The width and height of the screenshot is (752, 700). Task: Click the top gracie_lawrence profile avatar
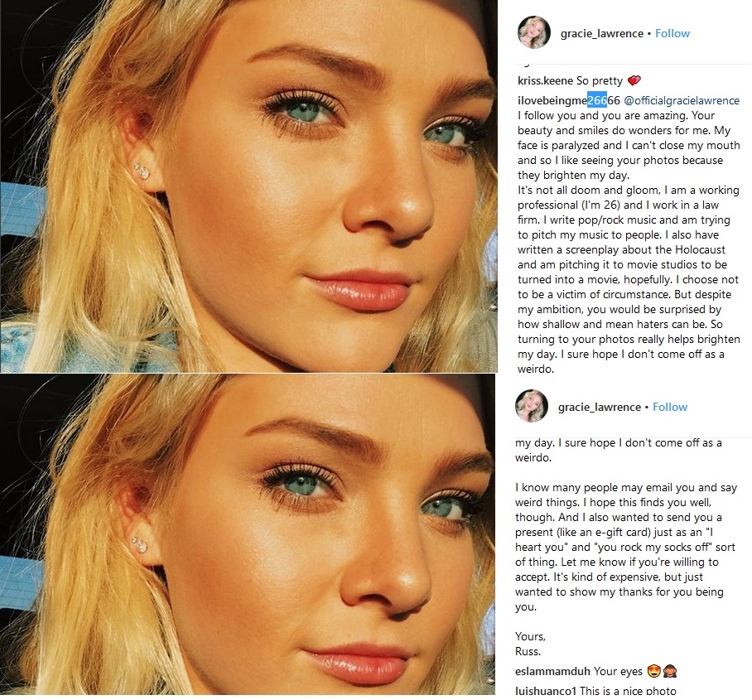[x=534, y=32]
